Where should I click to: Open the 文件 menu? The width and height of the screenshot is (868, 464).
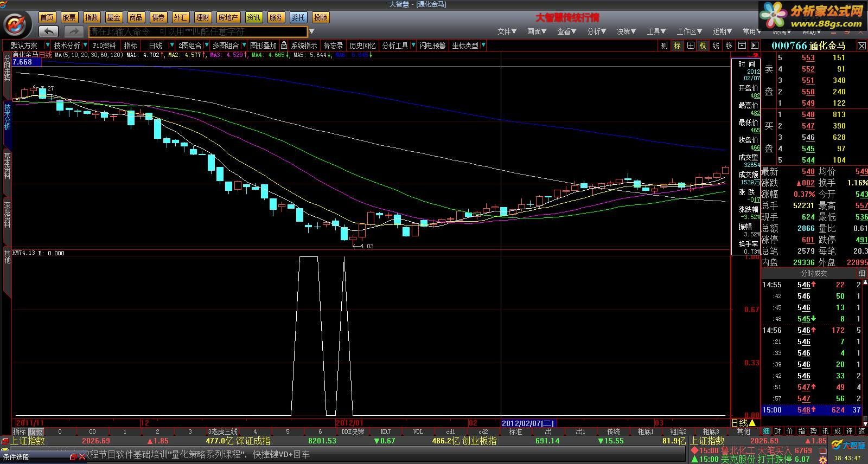click(x=507, y=31)
